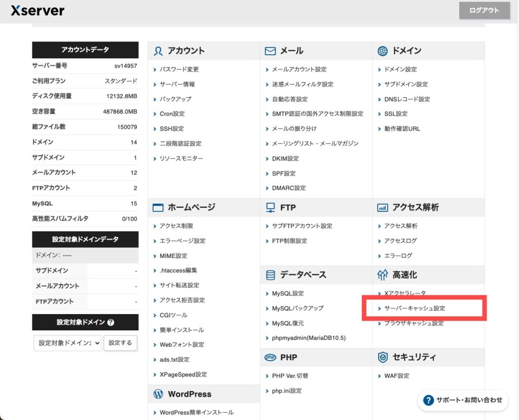The image size is (519, 420).
Task: Click the アカウント section person icon
Action: pos(158,51)
